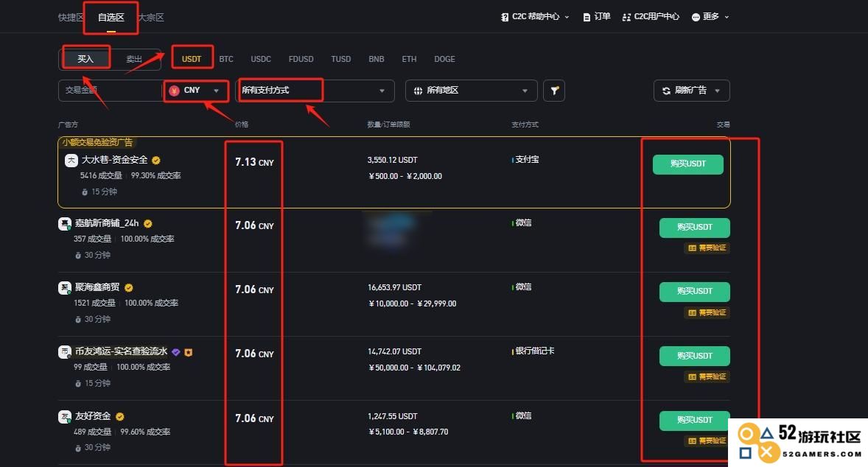The image size is (868, 467).
Task: Choose the BTC coin tab
Action: (x=226, y=59)
